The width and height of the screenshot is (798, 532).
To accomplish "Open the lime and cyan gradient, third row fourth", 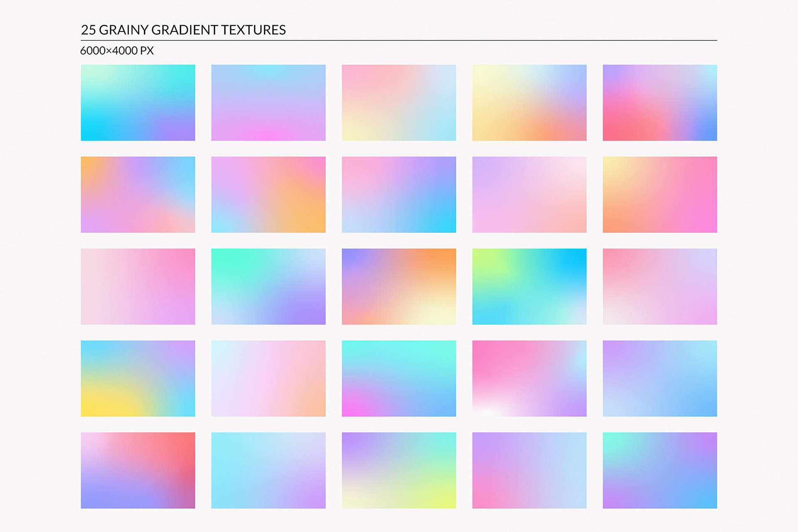I will [529, 286].
